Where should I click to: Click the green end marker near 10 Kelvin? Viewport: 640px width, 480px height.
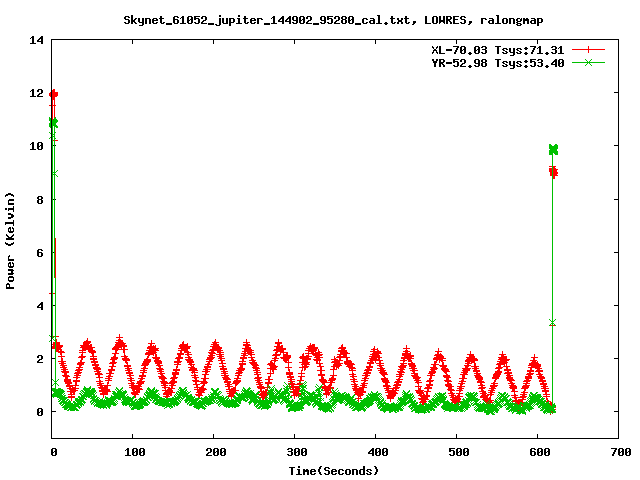click(552, 149)
